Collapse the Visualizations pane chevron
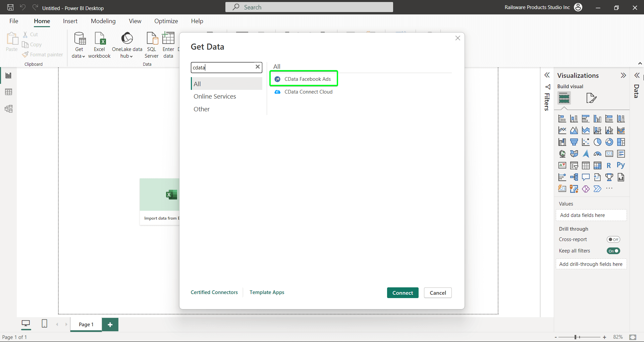This screenshot has height=342, width=644. 623,75
